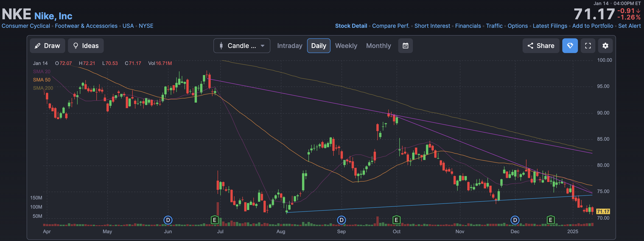Click the candlestick icon in chart type selector
Viewport: 644px width, 241px height.
pos(221,46)
